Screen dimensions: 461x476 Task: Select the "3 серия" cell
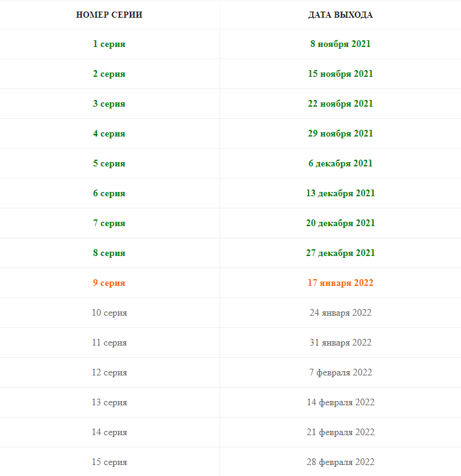pyautogui.click(x=109, y=104)
